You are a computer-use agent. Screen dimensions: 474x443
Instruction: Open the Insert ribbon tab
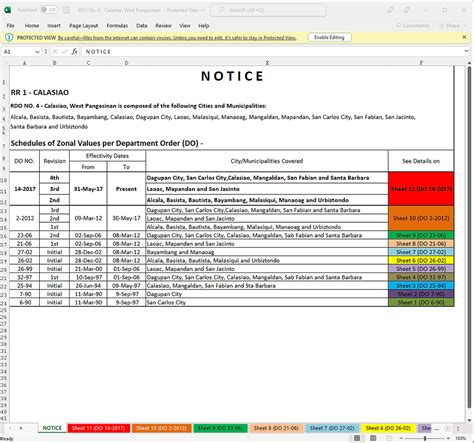pyautogui.click(x=54, y=26)
